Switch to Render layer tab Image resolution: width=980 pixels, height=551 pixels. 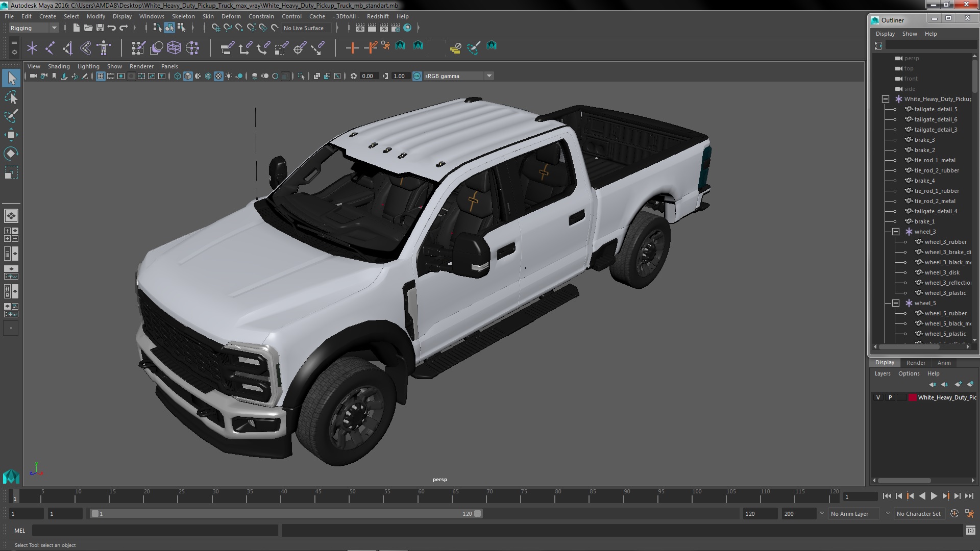click(916, 363)
